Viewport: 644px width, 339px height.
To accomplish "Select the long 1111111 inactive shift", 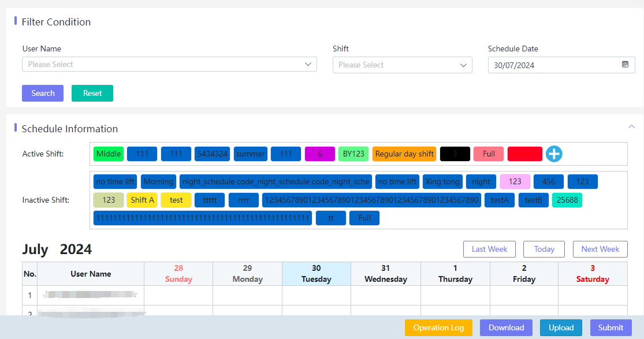I will pos(203,218).
